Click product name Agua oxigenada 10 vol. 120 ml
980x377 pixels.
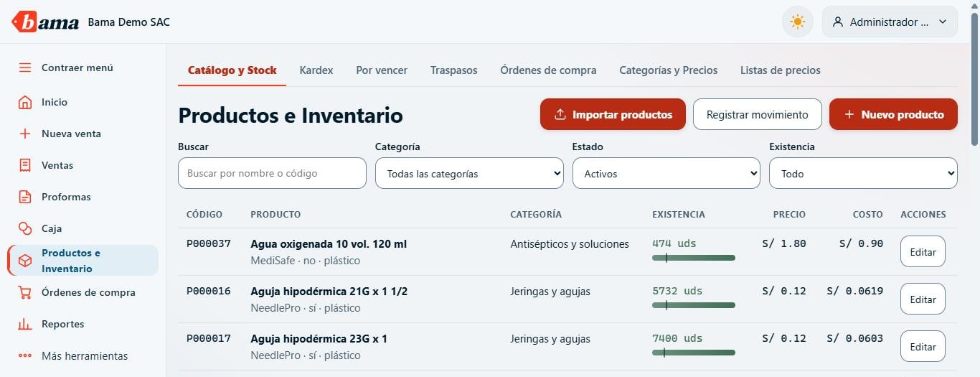pyautogui.click(x=329, y=243)
